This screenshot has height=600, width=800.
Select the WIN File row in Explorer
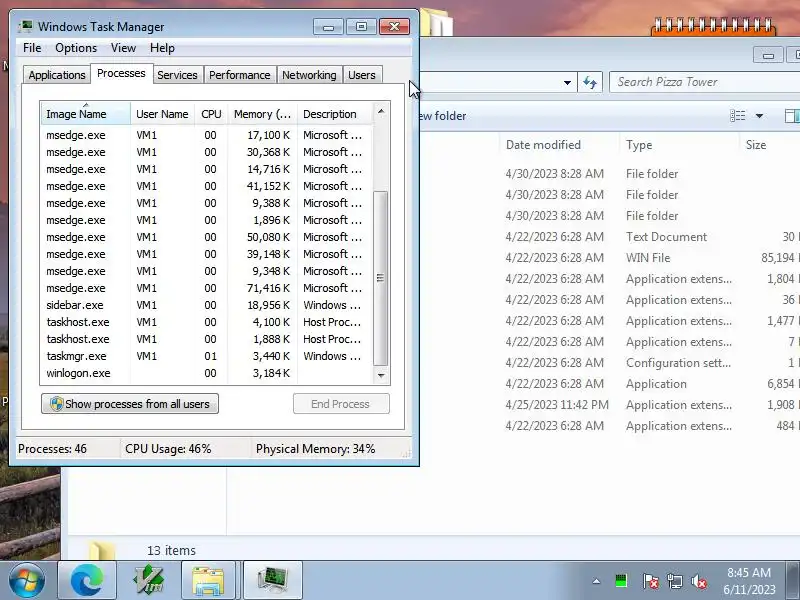pos(610,258)
